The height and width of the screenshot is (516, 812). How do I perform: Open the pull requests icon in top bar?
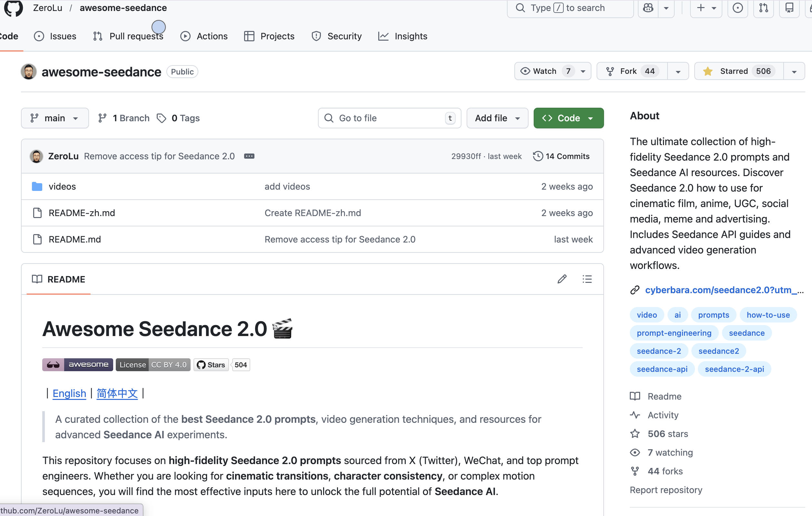point(763,8)
